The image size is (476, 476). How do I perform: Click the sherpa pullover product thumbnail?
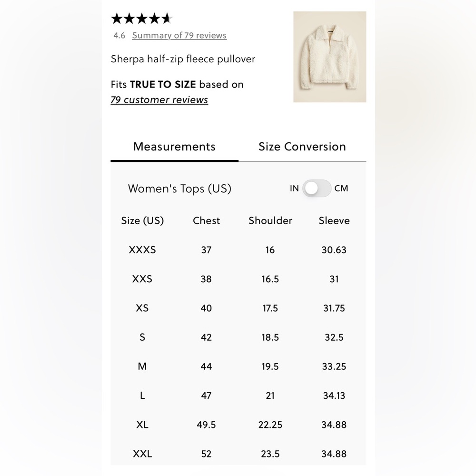coord(330,57)
